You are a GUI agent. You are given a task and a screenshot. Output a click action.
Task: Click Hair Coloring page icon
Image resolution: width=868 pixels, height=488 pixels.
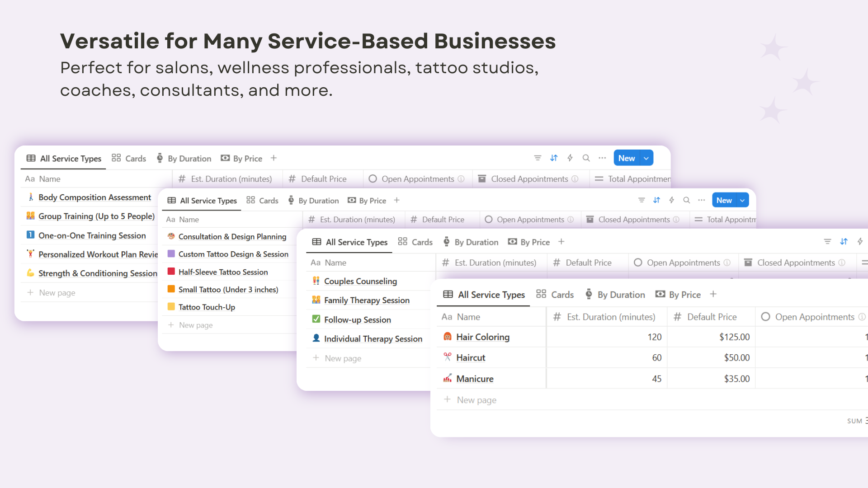tap(448, 337)
